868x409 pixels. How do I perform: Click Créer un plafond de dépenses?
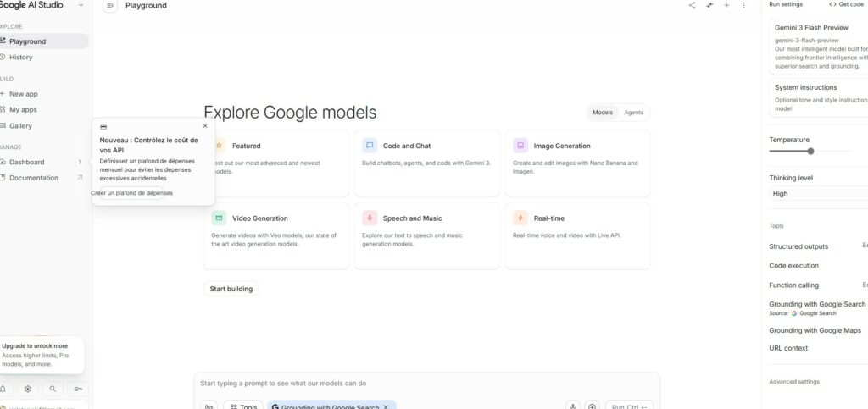131,193
